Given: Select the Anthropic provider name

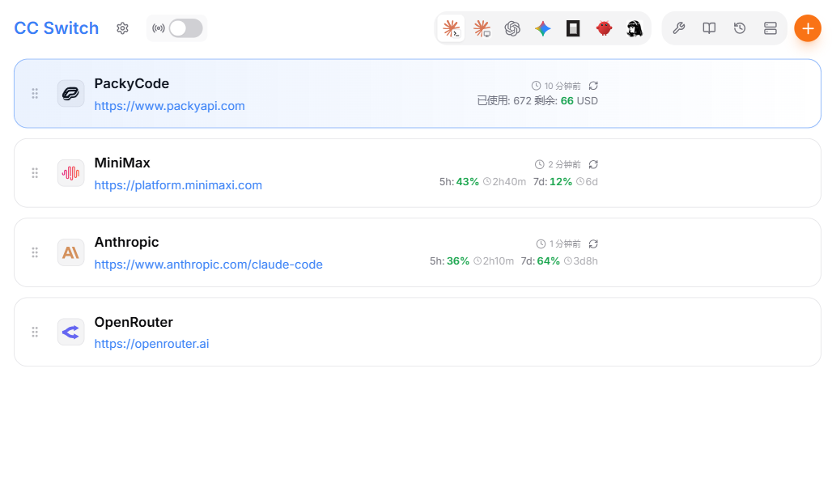Looking at the screenshot, I should [x=126, y=242].
